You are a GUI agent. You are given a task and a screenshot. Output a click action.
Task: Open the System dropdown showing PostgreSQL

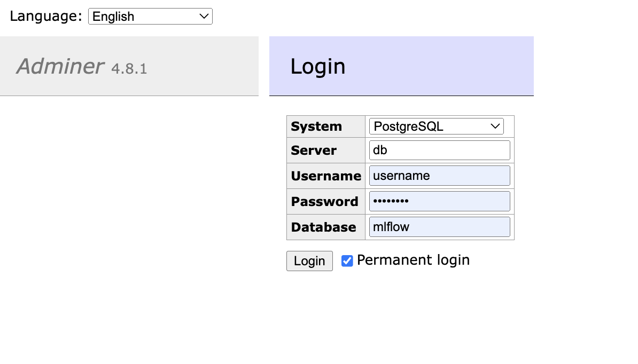pos(436,126)
